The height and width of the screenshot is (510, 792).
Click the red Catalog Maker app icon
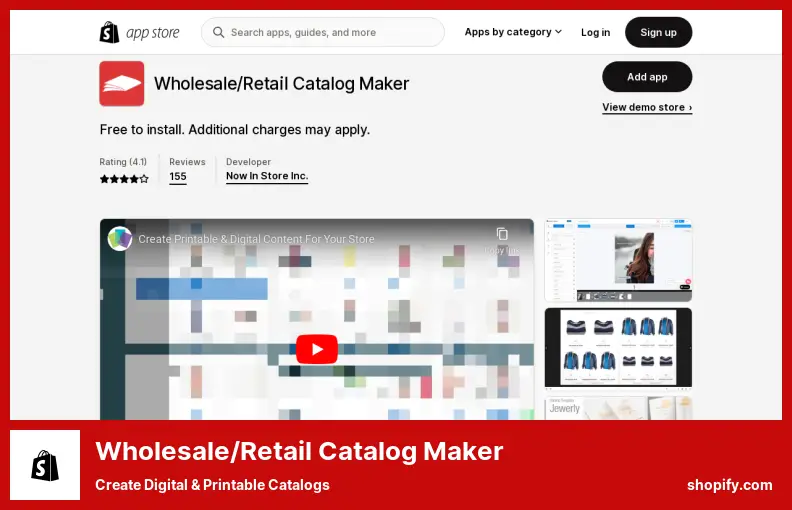122,84
